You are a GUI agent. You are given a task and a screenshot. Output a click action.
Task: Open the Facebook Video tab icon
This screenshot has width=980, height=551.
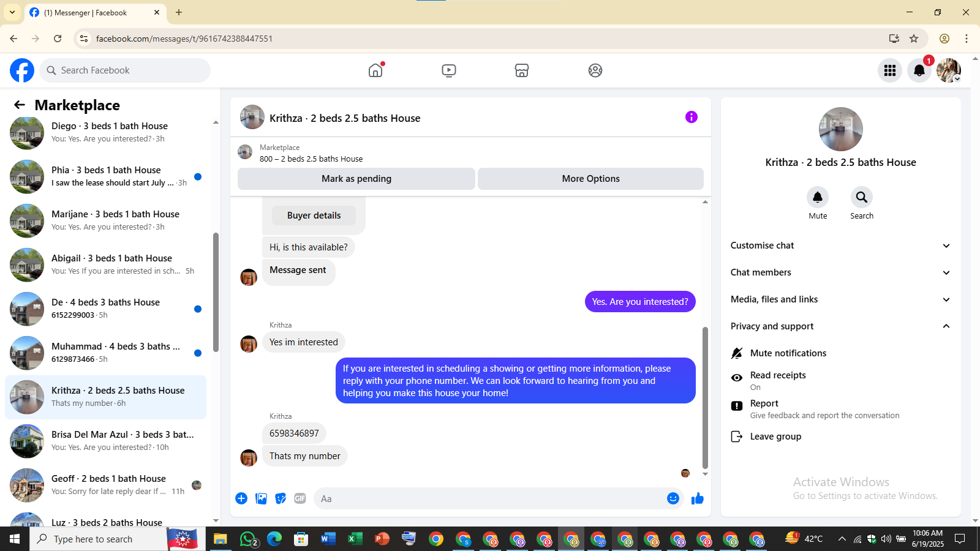click(x=449, y=70)
